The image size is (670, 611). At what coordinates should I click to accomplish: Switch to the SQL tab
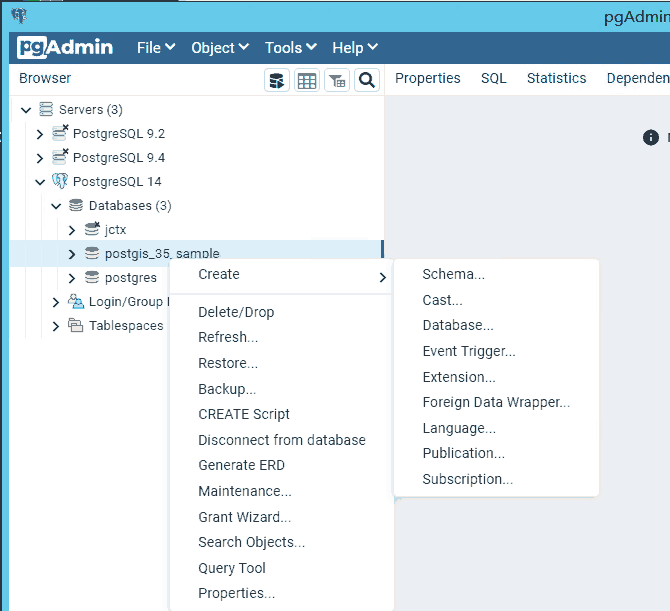(x=494, y=79)
